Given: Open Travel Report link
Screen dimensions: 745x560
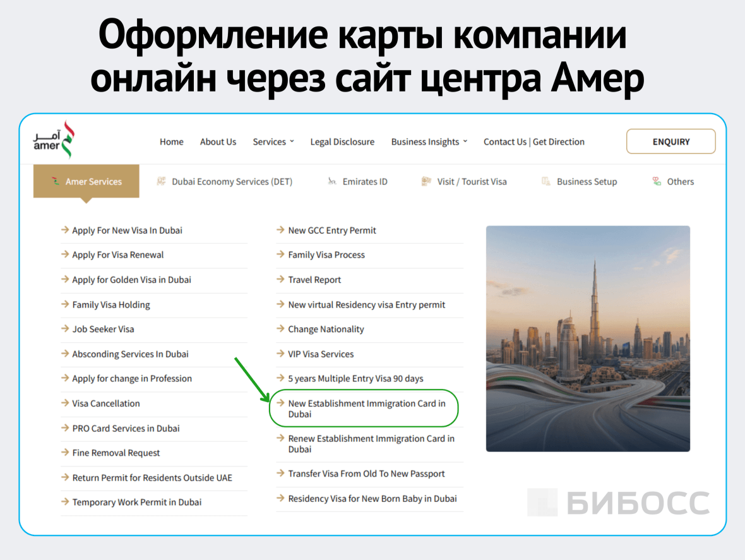Looking at the screenshot, I should pos(314,280).
